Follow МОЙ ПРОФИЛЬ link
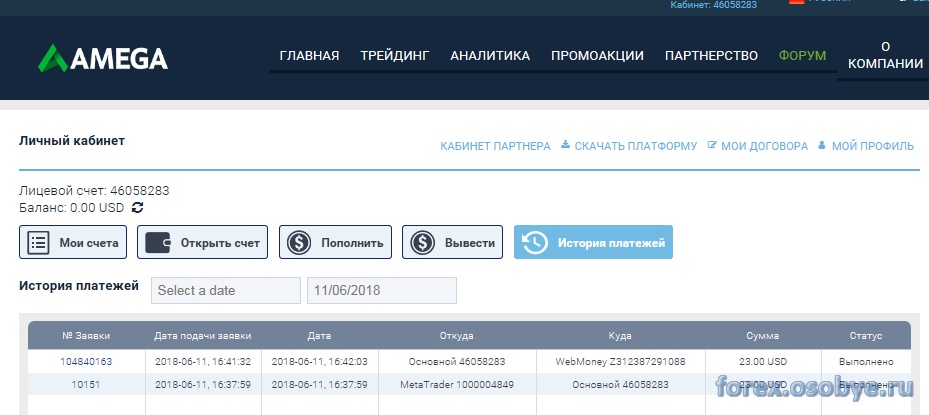Viewport: 929px width, 415px height. 873,146
